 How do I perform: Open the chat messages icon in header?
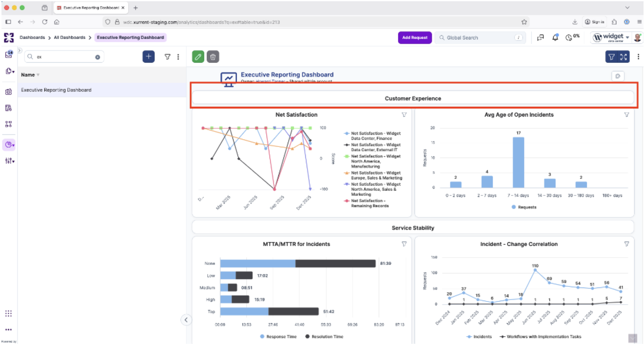pos(540,38)
